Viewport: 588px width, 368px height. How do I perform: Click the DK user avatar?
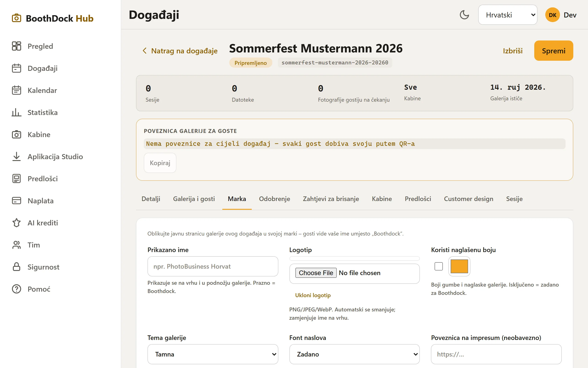pos(552,15)
